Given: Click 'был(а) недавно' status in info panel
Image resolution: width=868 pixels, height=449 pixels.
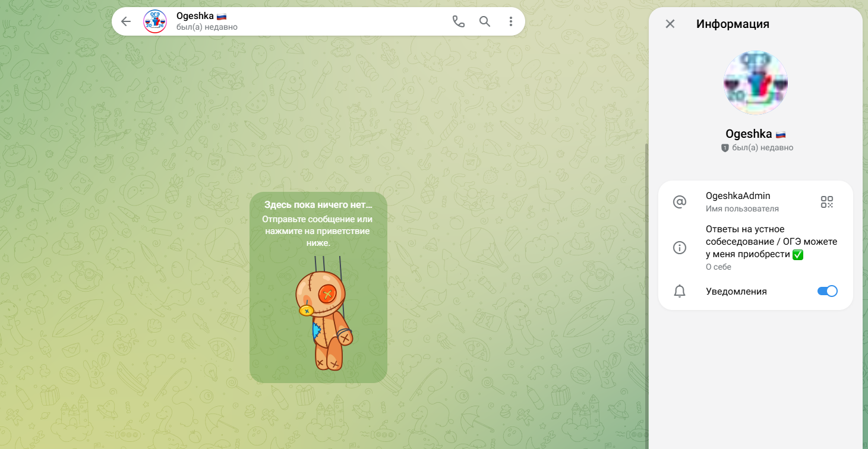Looking at the screenshot, I should (x=763, y=148).
